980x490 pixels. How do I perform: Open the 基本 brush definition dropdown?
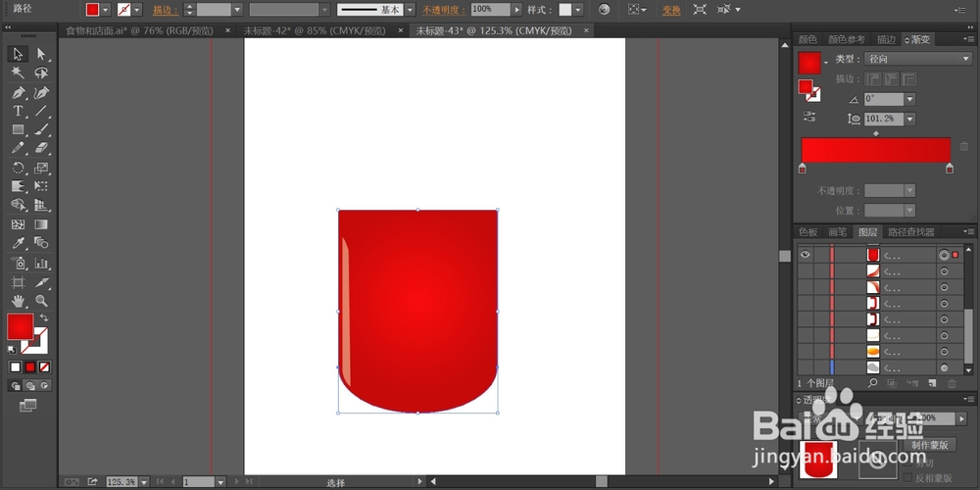coord(410,10)
